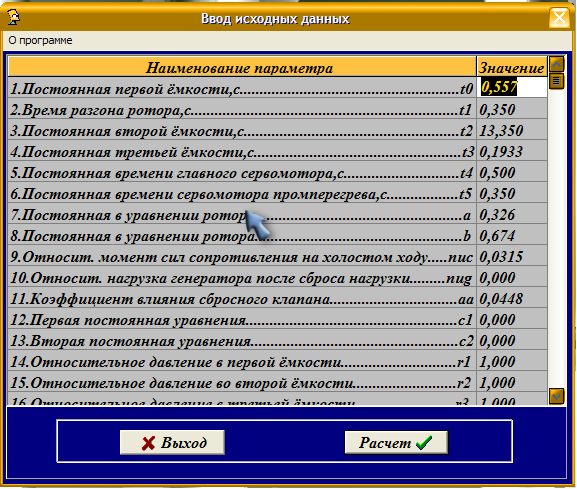This screenshot has width=577, height=489.
Task: Click the 'Значение' column header
Action: 512,67
